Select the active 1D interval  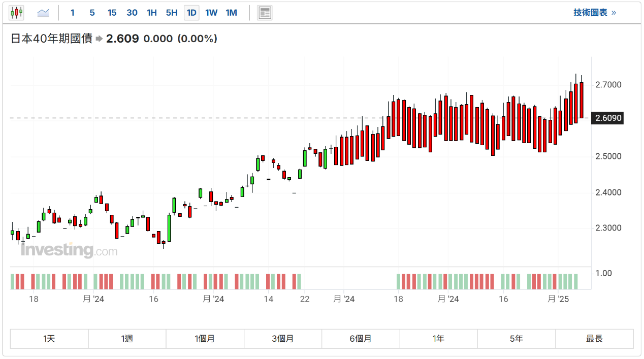(x=191, y=13)
